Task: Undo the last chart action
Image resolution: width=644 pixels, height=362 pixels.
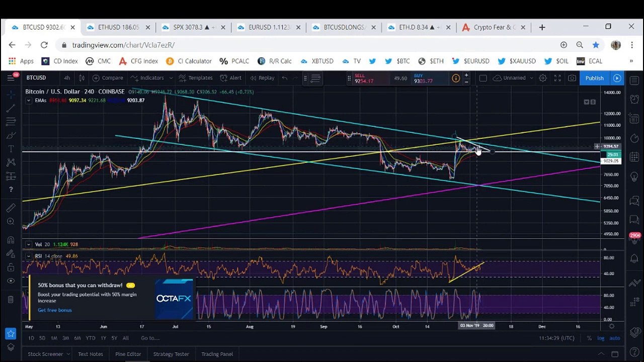Action: (x=285, y=78)
